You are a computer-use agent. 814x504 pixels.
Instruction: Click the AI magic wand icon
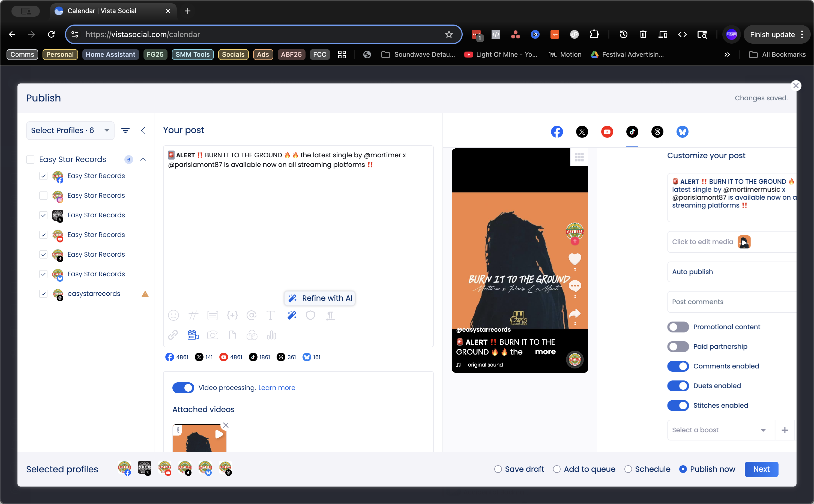click(x=292, y=315)
